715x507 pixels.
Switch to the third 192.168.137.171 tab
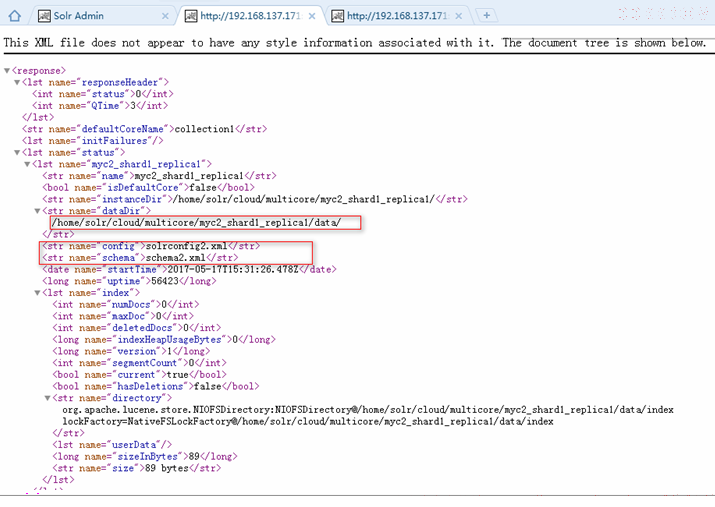[x=397, y=16]
